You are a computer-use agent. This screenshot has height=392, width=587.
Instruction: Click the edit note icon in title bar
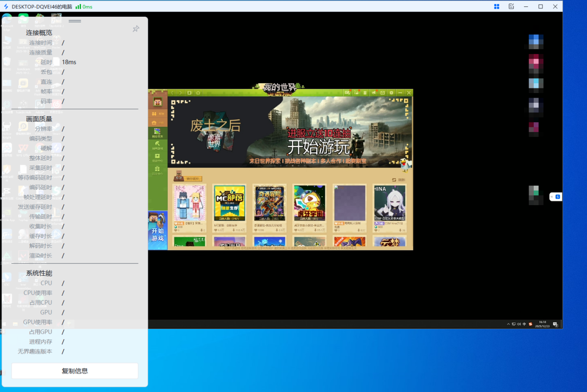[511, 6]
